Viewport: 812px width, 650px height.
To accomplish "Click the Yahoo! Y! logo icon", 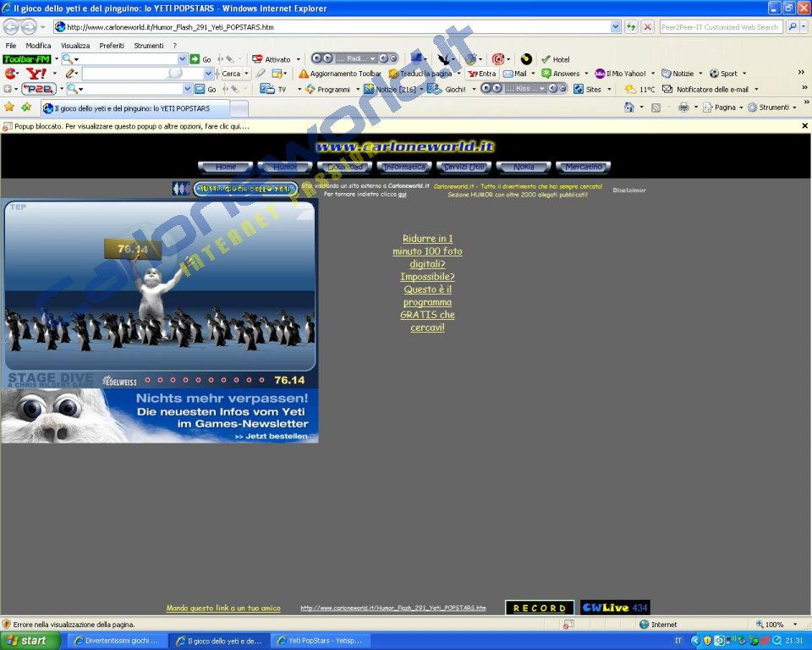I will tap(36, 74).
